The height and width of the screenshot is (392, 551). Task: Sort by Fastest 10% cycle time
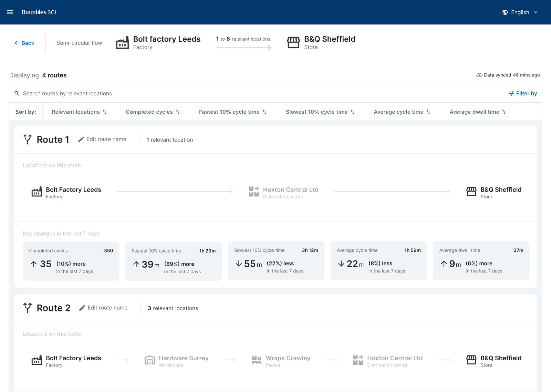(232, 112)
